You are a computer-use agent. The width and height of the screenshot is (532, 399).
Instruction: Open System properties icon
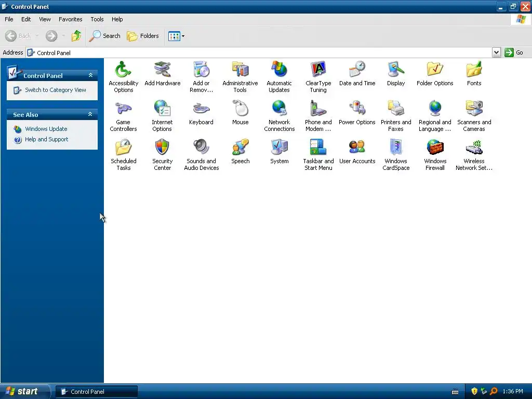279,152
